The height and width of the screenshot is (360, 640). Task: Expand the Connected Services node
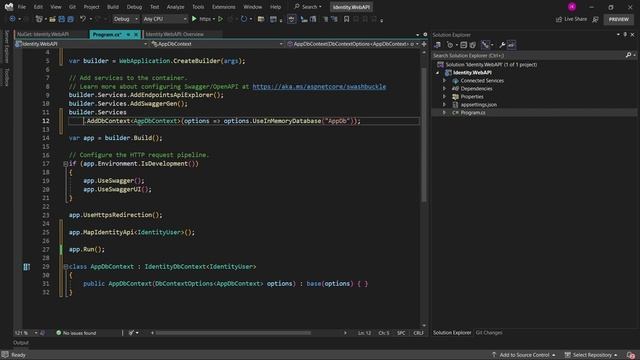(x=444, y=81)
